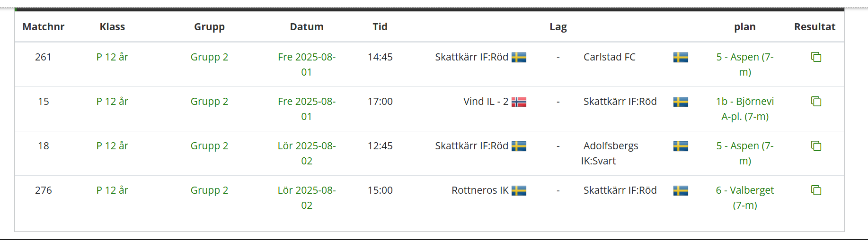Screen dimensions: 868x240
Task: Open result icon for match 18
Action: click(x=816, y=146)
